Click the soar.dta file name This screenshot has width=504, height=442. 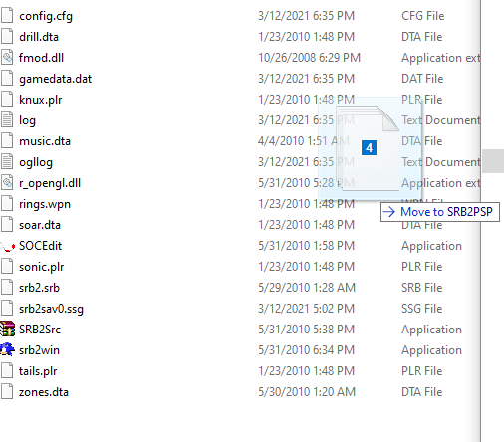(40, 225)
